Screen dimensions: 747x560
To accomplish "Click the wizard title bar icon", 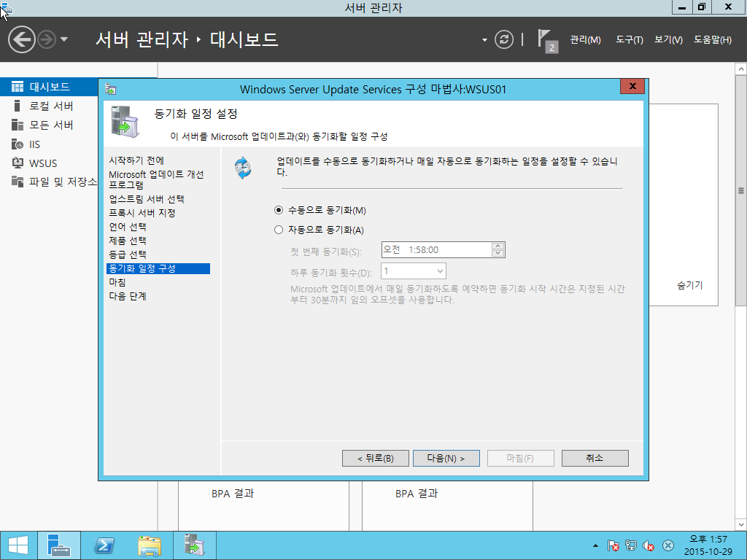I will click(111, 90).
